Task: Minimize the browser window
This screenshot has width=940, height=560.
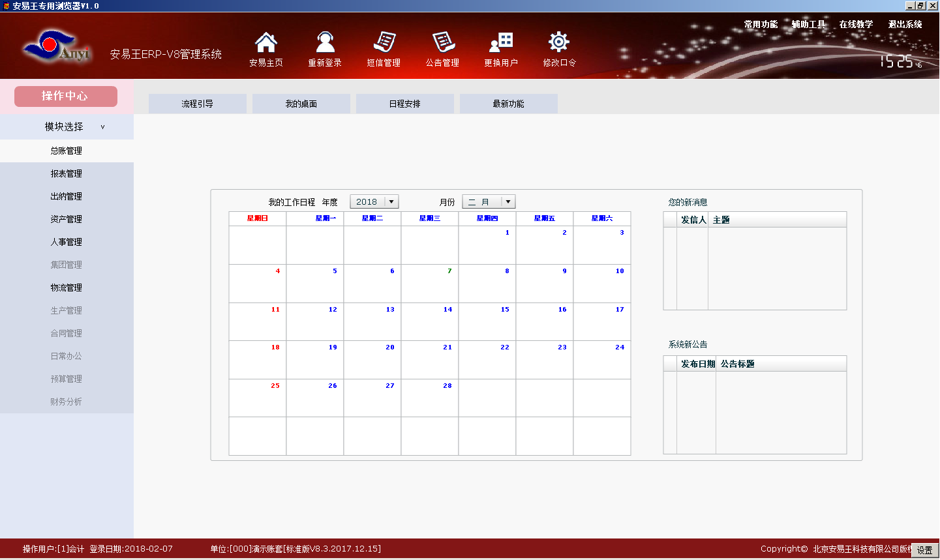Action: [910, 5]
